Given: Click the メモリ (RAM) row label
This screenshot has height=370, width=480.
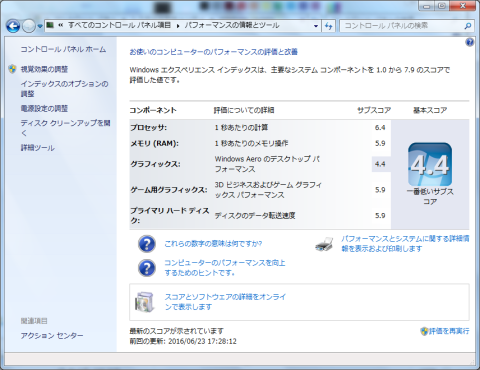Looking at the screenshot, I should (x=155, y=144).
